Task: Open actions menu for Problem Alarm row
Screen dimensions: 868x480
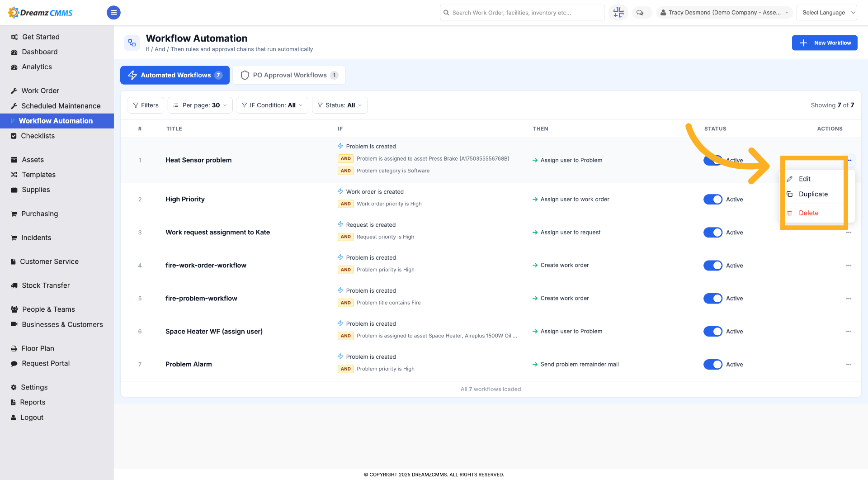Action: 849,365
